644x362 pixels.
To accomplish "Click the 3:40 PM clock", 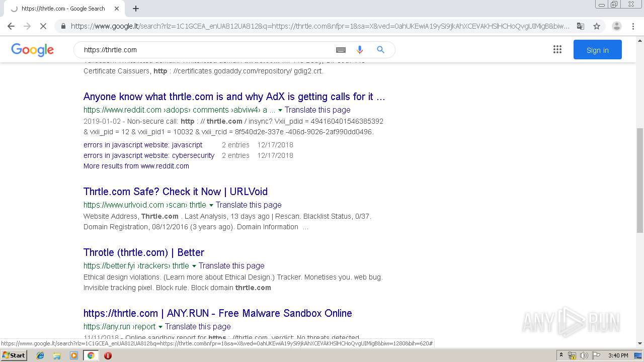I will pyautogui.click(x=618, y=355).
